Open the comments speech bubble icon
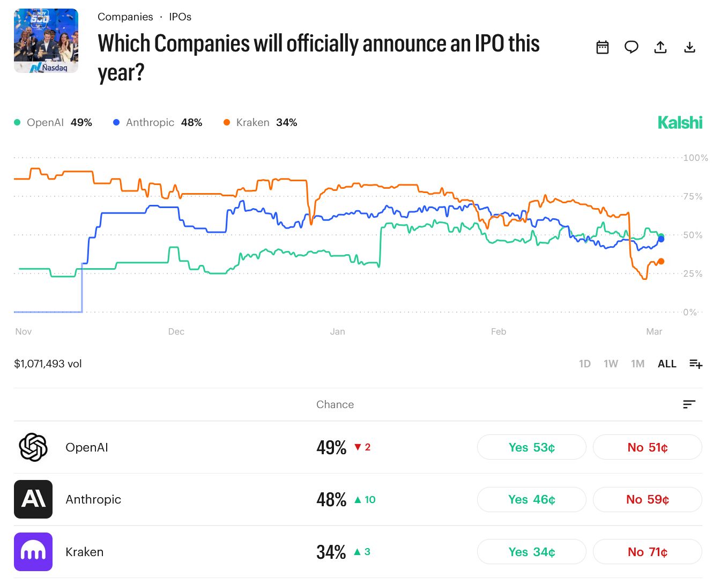 point(632,48)
